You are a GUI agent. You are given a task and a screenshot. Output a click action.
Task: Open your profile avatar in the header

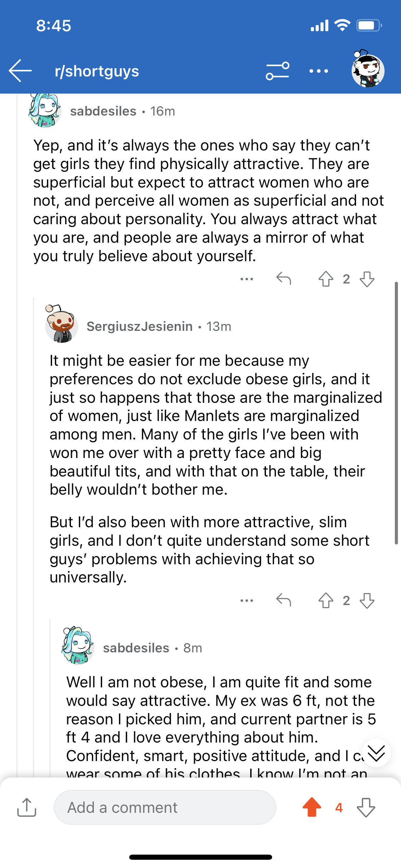368,69
